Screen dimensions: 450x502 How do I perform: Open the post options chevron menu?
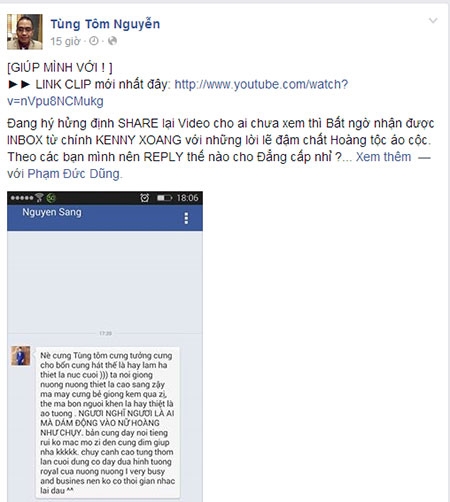pyautogui.click(x=433, y=21)
